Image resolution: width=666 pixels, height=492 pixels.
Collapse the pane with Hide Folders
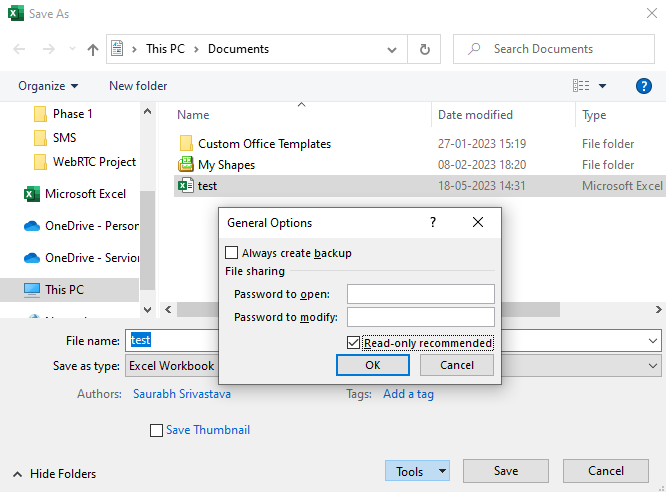tap(54, 474)
